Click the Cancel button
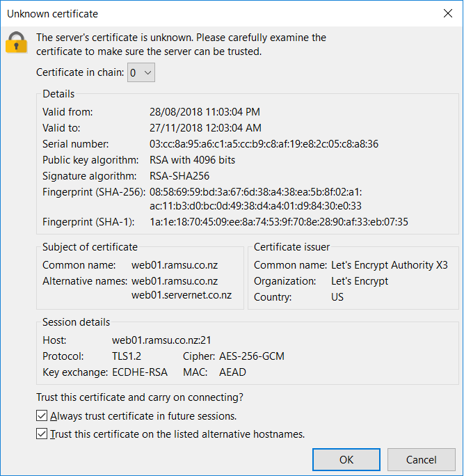 click(421, 459)
